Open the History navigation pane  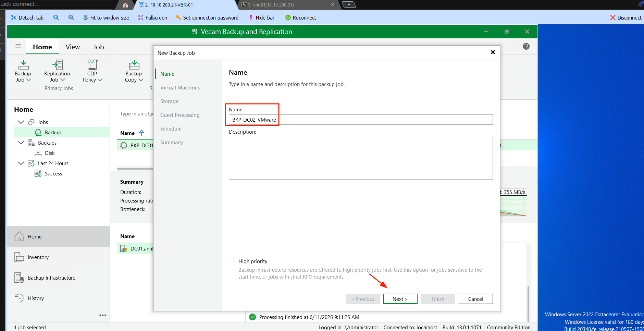(x=58, y=298)
